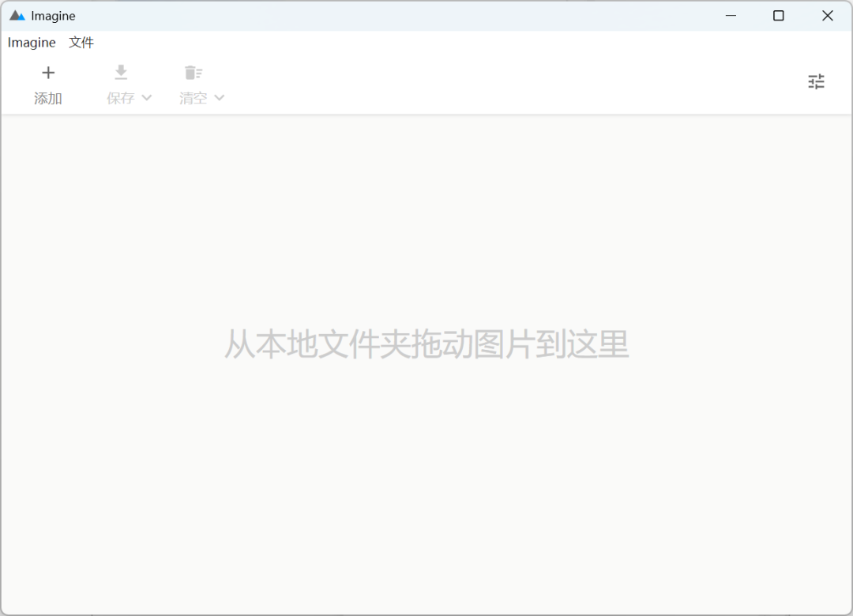Click the 保存 text label
This screenshot has width=853, height=616.
(x=121, y=99)
